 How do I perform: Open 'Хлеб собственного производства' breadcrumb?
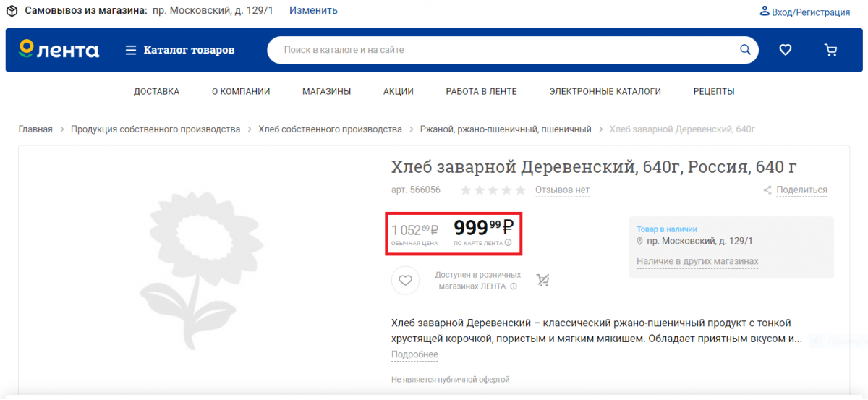330,129
